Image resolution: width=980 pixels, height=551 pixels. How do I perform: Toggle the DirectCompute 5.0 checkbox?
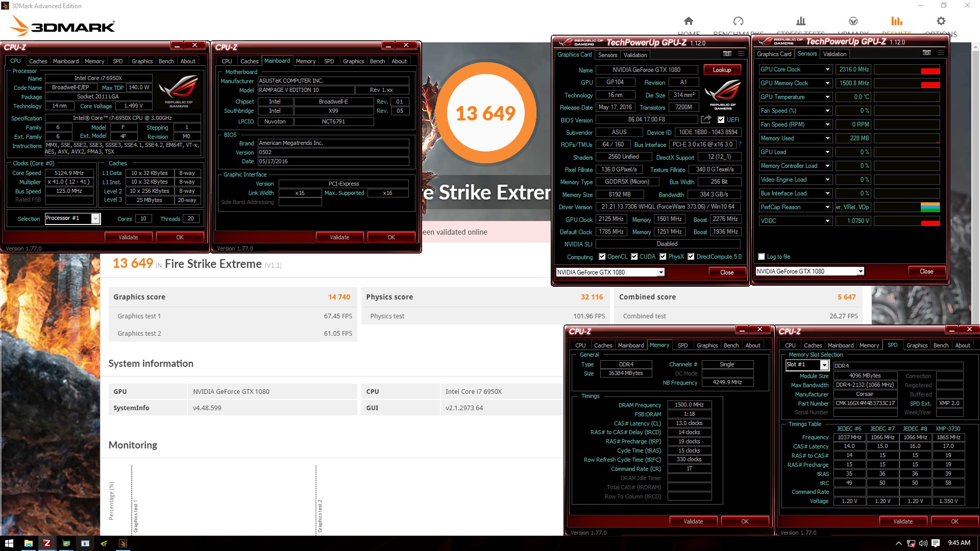[691, 257]
